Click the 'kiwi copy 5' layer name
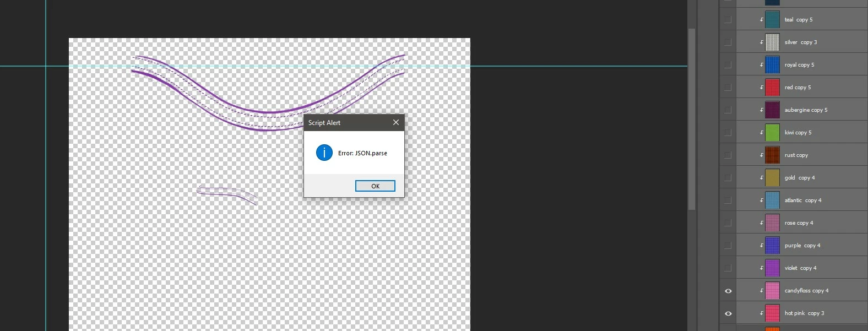The image size is (868, 331). pos(798,133)
